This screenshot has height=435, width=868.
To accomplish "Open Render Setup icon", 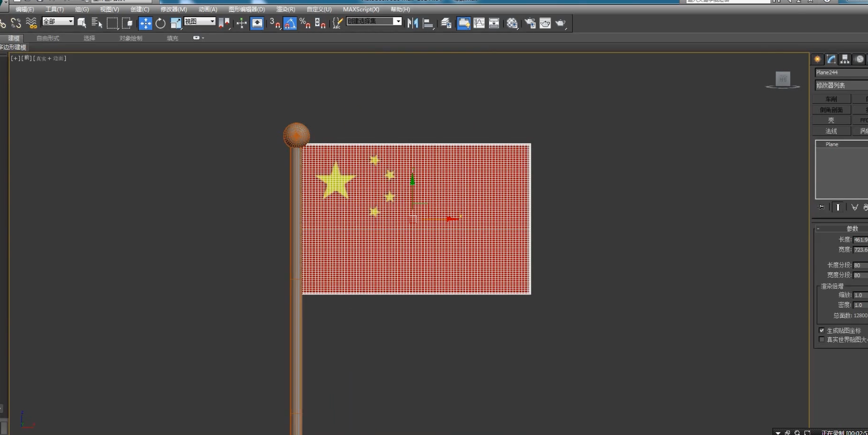I will coord(530,23).
